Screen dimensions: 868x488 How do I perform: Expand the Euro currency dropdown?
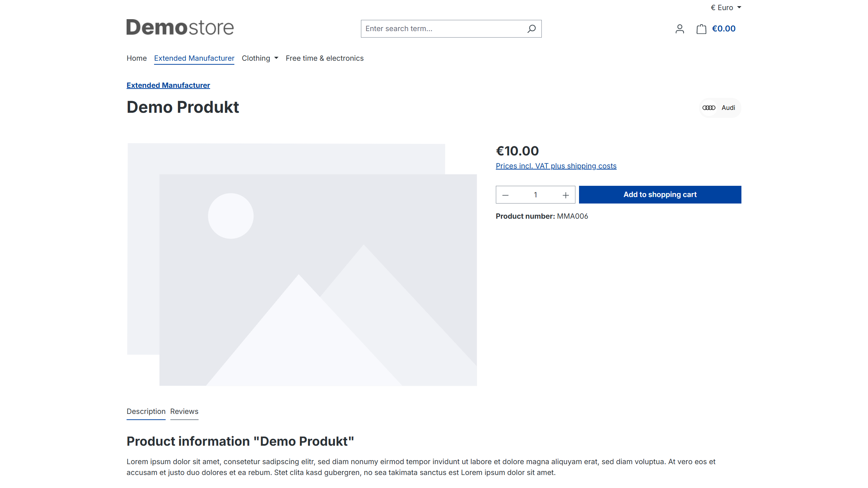click(x=726, y=8)
